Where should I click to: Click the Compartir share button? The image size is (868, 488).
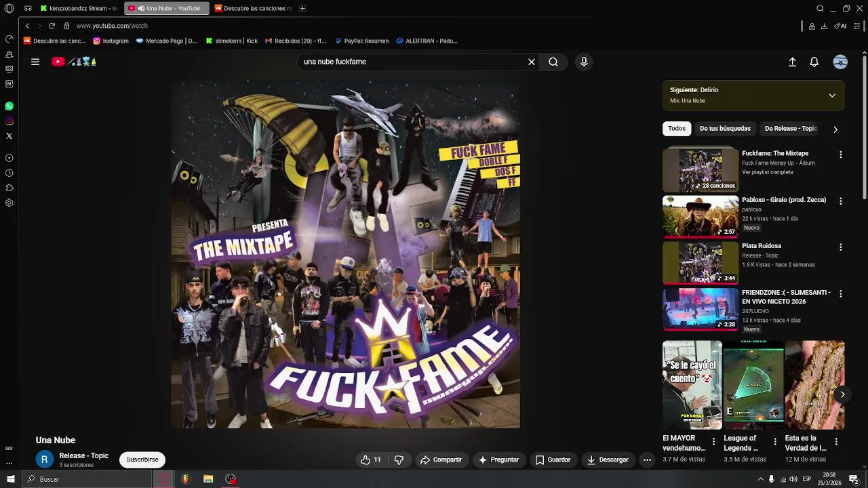(x=441, y=460)
